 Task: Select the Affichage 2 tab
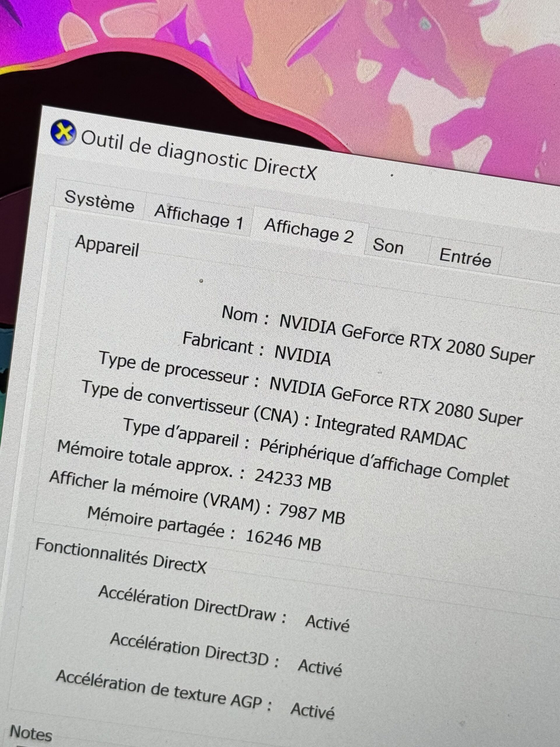(309, 231)
